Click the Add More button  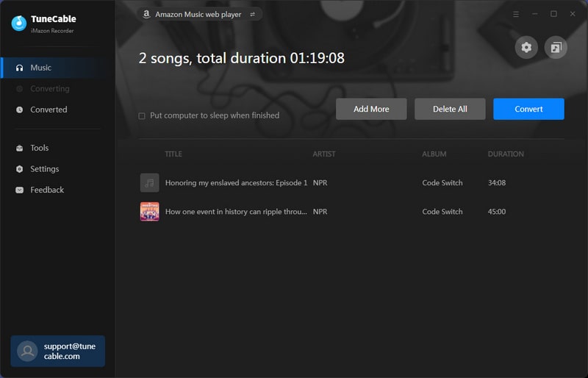(x=371, y=109)
